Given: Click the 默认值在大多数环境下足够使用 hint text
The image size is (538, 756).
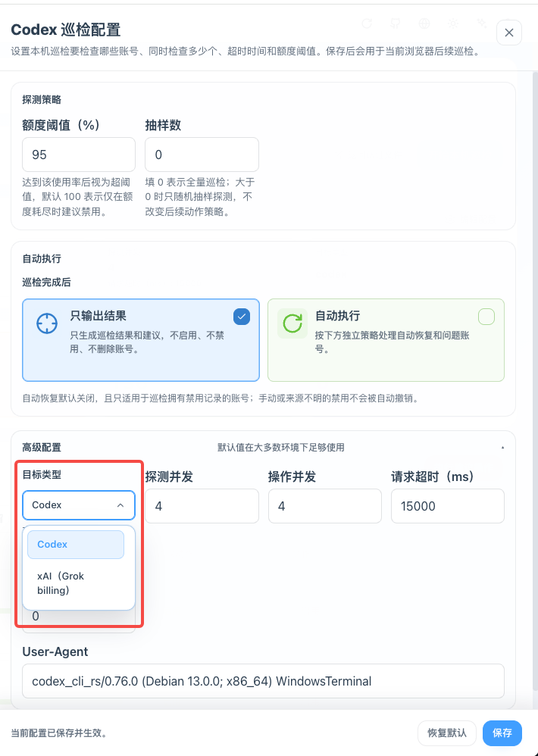Looking at the screenshot, I should [x=281, y=448].
